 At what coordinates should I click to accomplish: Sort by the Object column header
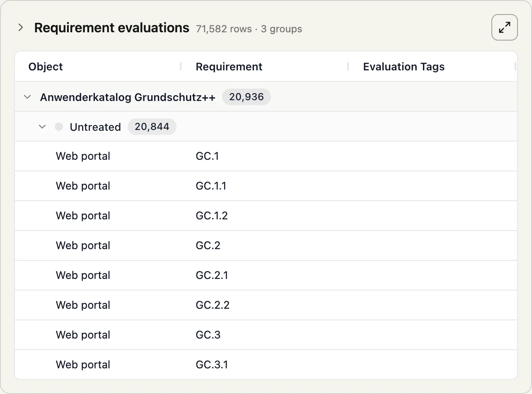[x=46, y=67]
